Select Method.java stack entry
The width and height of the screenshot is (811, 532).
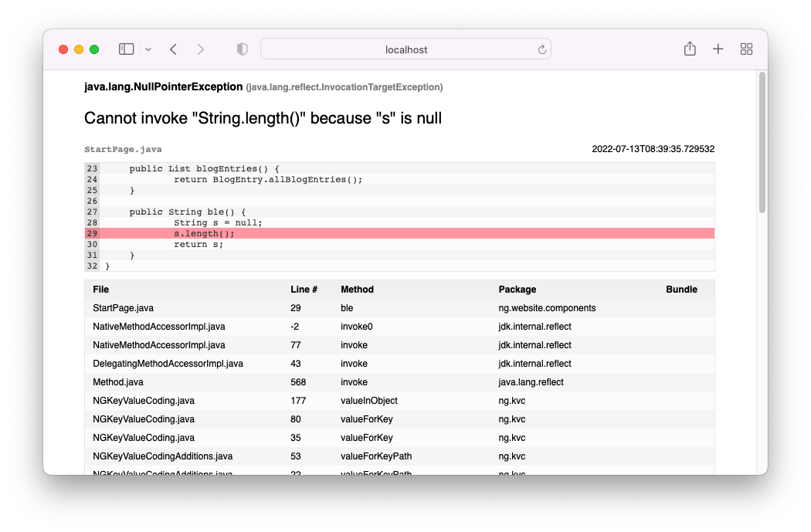coord(118,382)
